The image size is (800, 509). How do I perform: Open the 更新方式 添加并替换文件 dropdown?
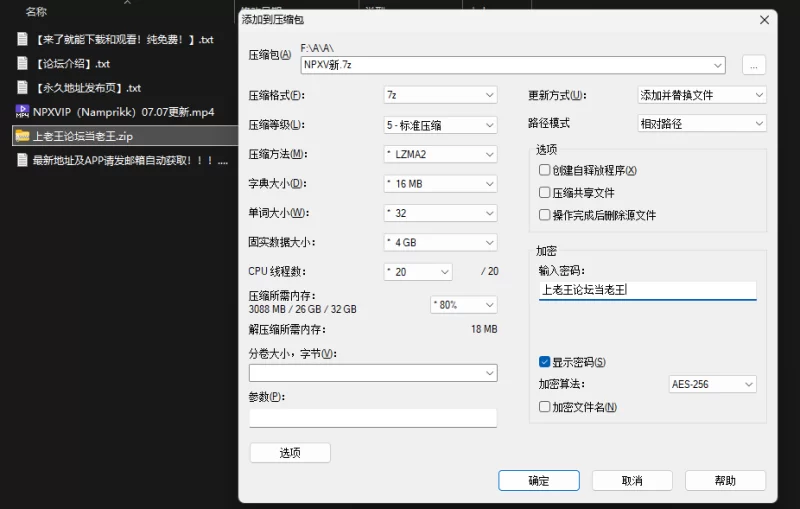tap(702, 95)
